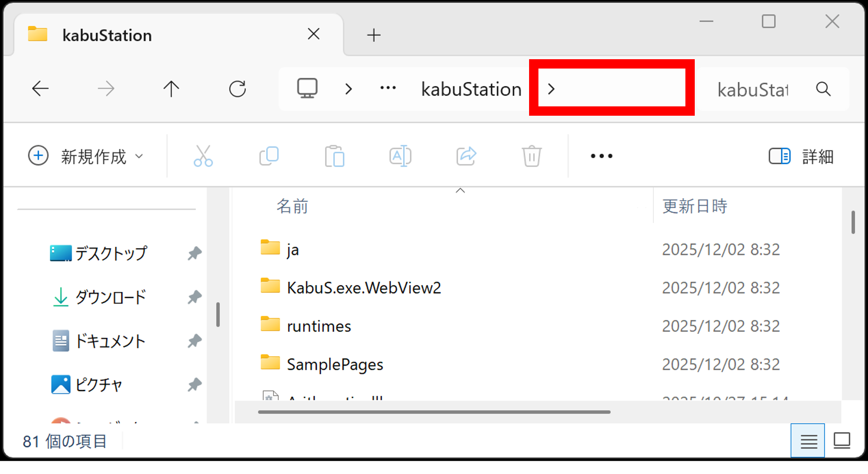Open the See more ellipsis menu
The width and height of the screenshot is (868, 474).
tap(601, 156)
